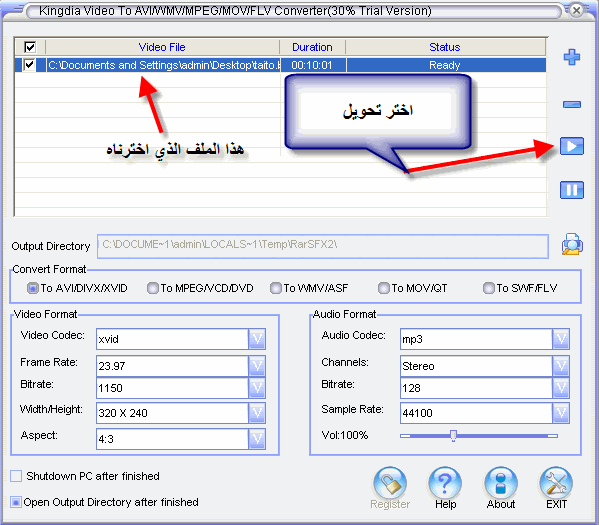Uncheck the taito video file row checkbox
This screenshot has height=525, width=599.
coord(29,65)
